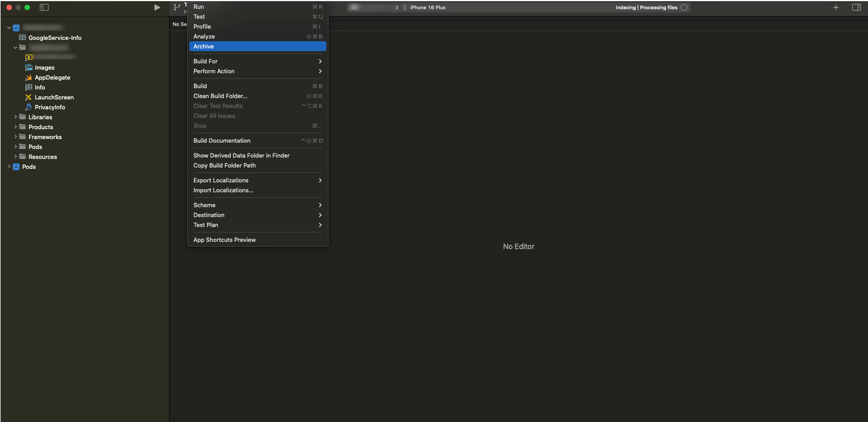This screenshot has width=868, height=422.
Task: Toggle the navigator sidebar icon
Action: tap(44, 7)
